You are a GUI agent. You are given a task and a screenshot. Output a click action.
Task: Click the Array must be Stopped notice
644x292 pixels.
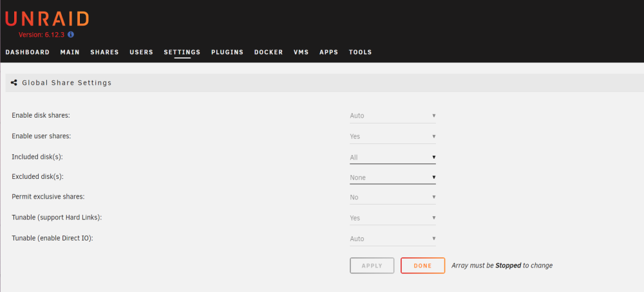point(502,266)
